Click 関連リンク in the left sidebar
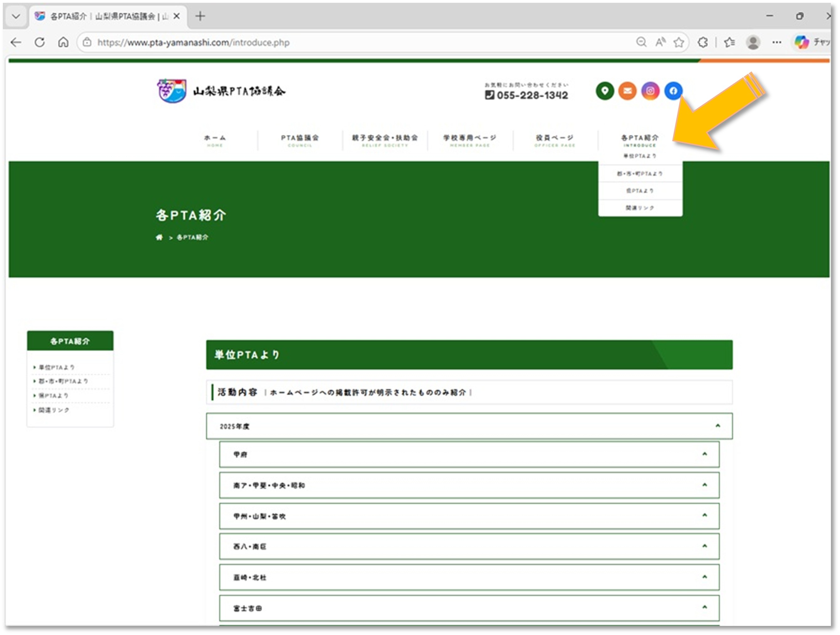 (54, 410)
